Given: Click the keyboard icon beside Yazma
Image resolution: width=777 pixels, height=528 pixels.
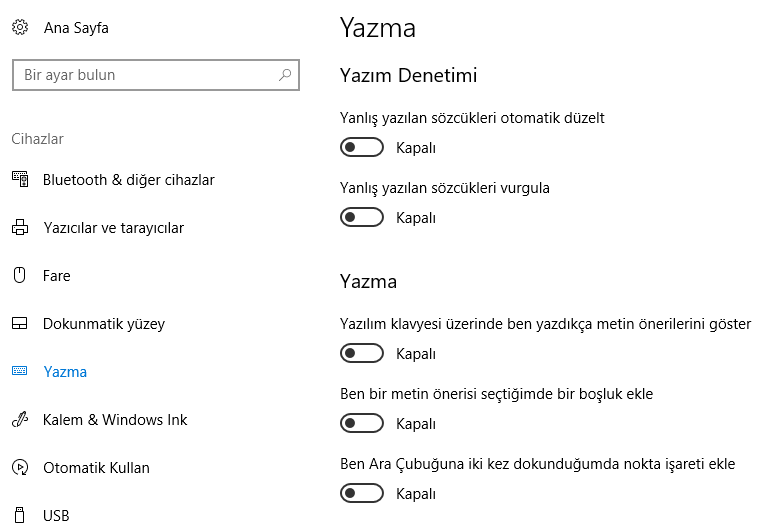Looking at the screenshot, I should point(20,371).
